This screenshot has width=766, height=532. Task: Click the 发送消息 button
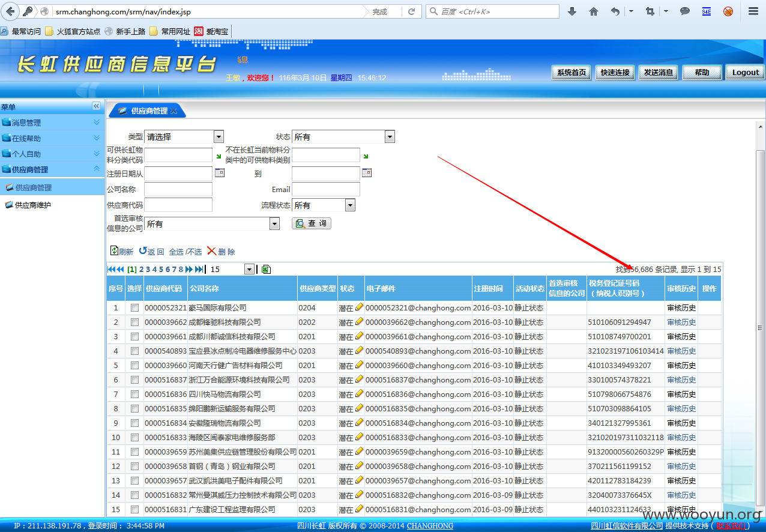coord(659,73)
